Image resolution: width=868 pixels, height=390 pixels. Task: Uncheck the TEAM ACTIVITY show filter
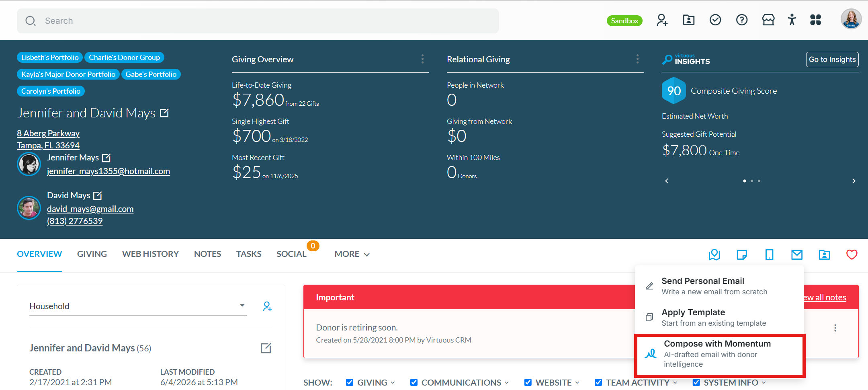coord(598,382)
